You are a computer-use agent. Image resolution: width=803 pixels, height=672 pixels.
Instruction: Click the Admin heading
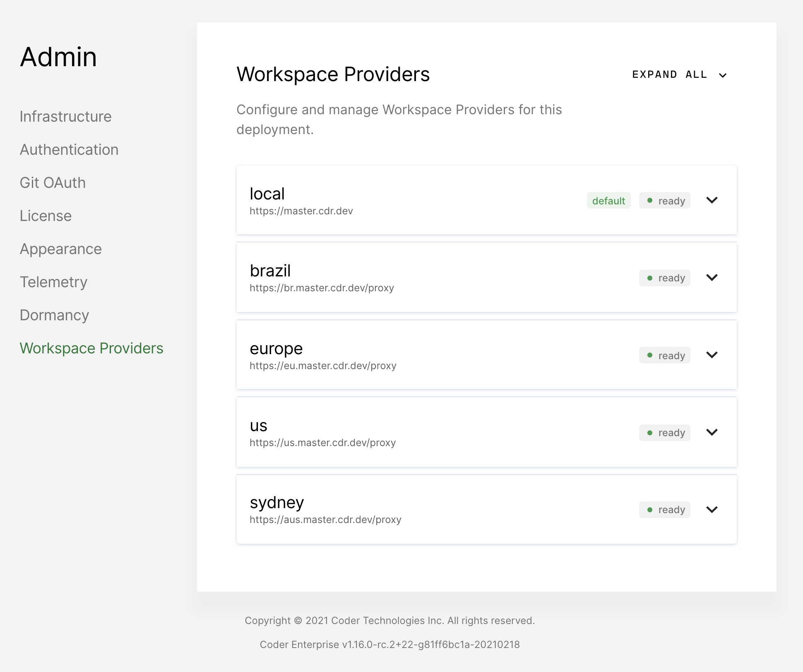point(59,57)
